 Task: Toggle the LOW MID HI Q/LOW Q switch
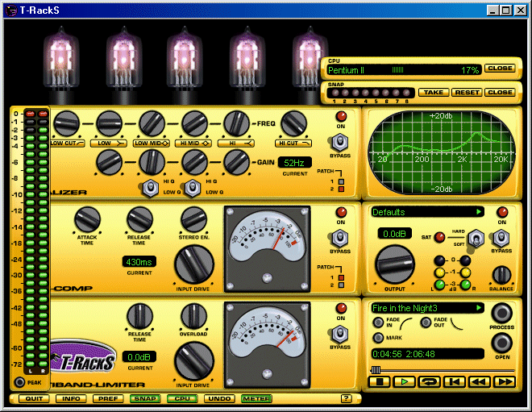(151, 188)
